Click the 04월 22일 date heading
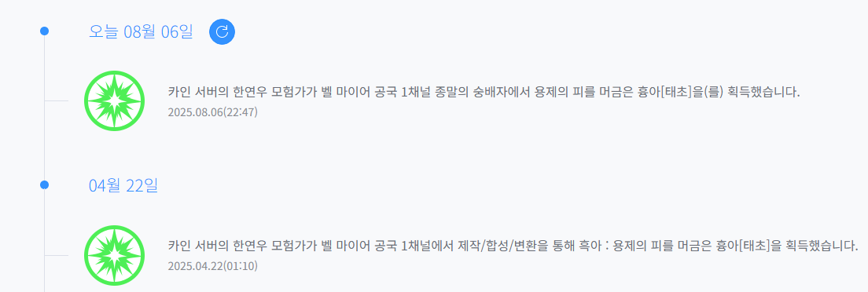 pyautogui.click(x=123, y=185)
